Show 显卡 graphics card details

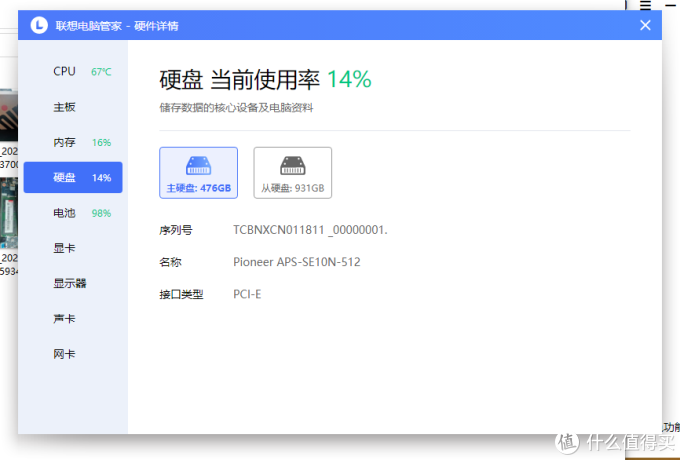[x=73, y=248]
